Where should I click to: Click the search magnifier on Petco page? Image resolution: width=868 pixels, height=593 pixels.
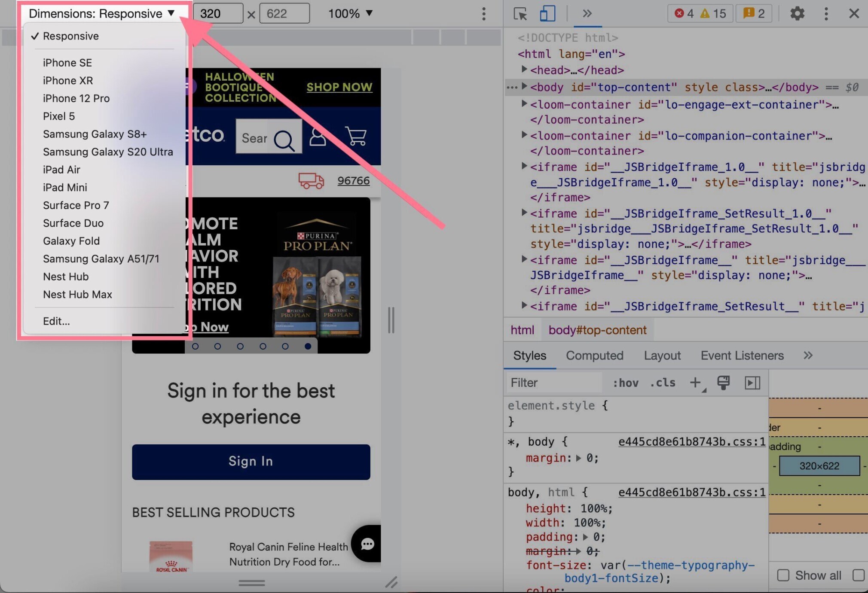(284, 140)
